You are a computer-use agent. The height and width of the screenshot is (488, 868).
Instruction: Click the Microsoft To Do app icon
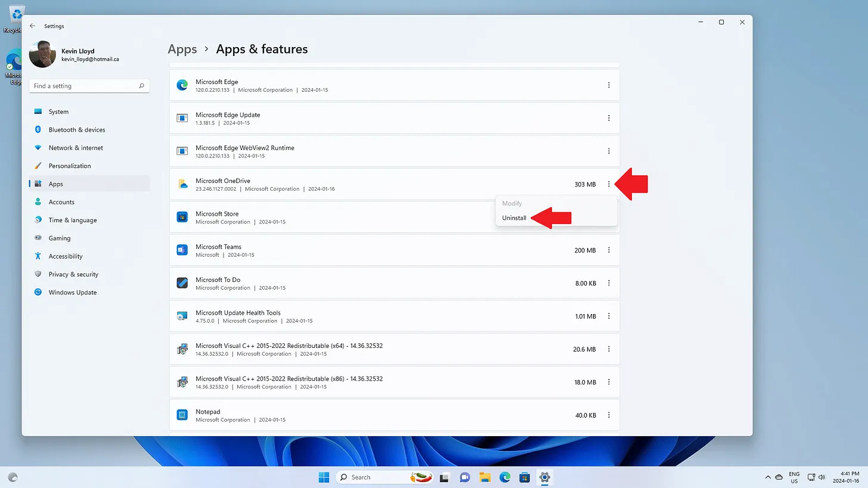[x=182, y=283]
